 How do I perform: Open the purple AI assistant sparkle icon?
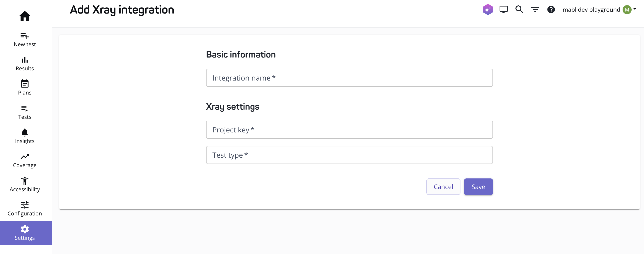tap(488, 9)
